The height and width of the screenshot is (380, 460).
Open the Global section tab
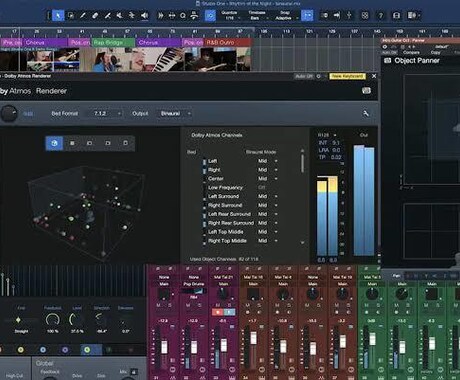[x=44, y=363]
